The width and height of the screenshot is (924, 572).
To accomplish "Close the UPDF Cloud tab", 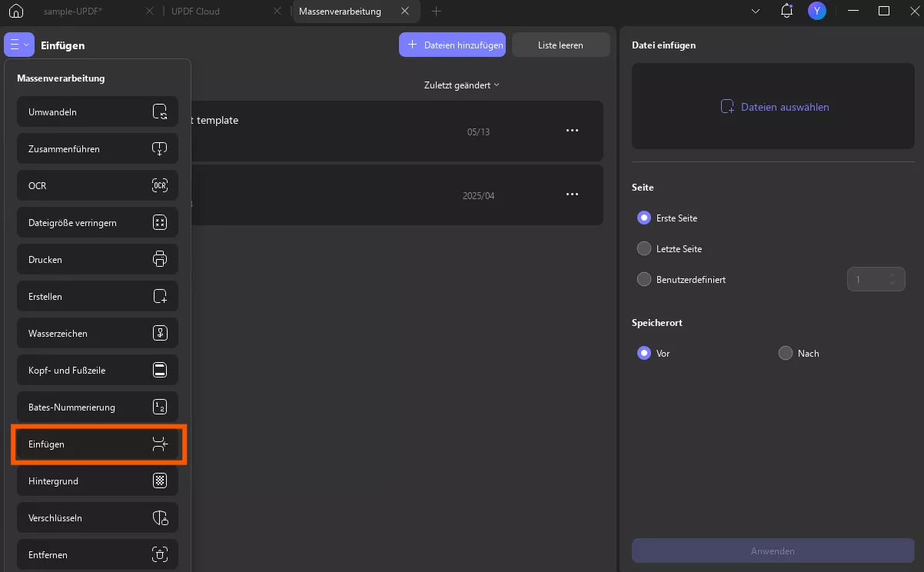I will pos(277,12).
